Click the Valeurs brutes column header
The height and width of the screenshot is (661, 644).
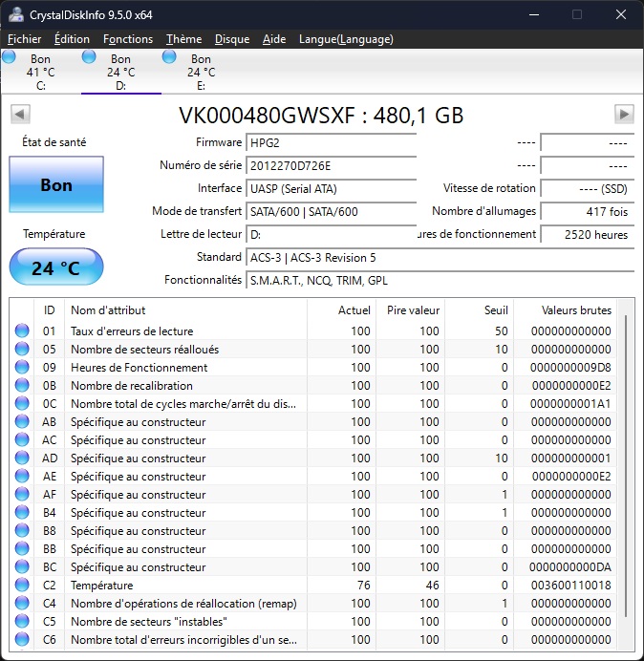565,310
